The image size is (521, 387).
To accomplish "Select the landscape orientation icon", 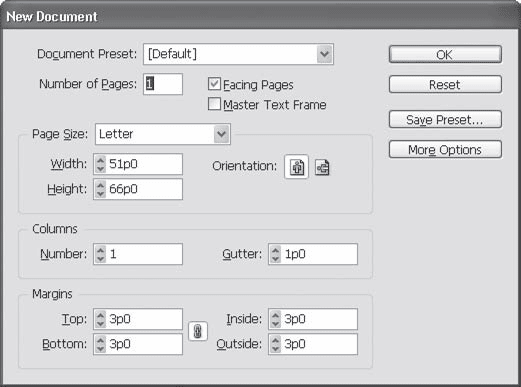I will click(322, 167).
